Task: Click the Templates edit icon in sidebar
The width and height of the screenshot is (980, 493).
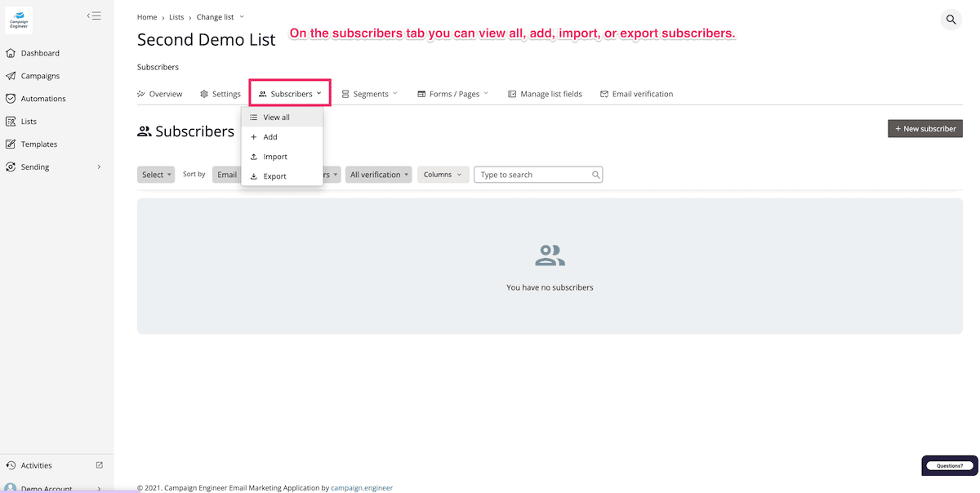Action: (11, 144)
